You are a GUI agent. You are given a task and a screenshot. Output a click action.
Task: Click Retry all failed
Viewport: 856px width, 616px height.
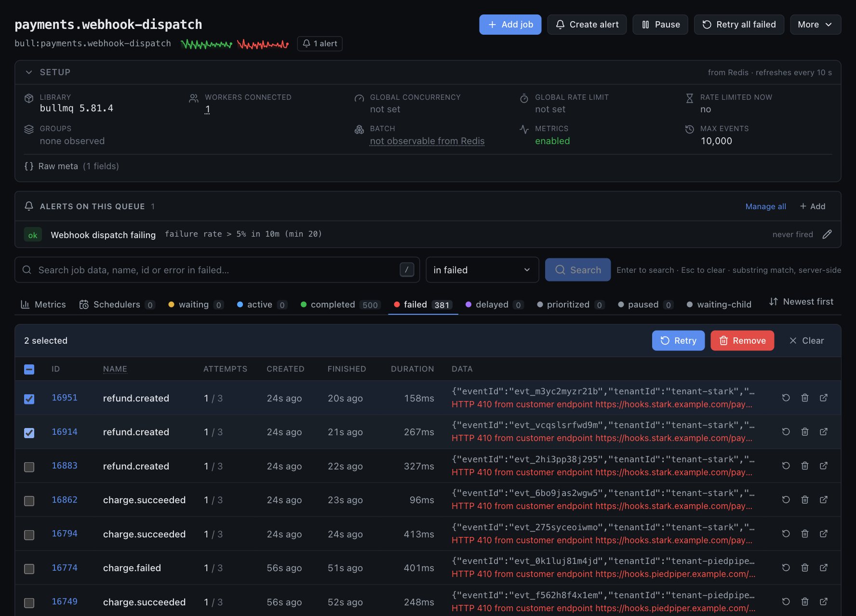(739, 25)
